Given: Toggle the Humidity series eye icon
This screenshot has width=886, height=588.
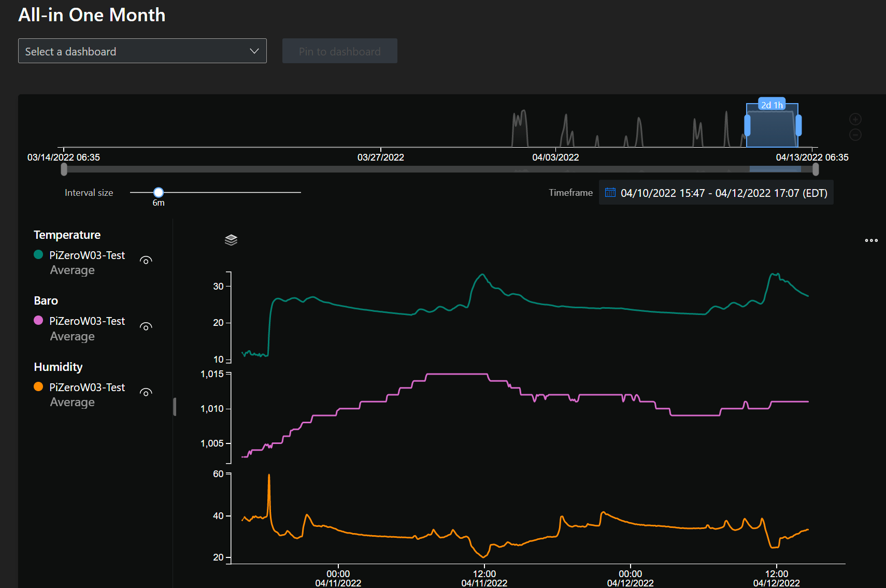Looking at the screenshot, I should pyautogui.click(x=146, y=393).
